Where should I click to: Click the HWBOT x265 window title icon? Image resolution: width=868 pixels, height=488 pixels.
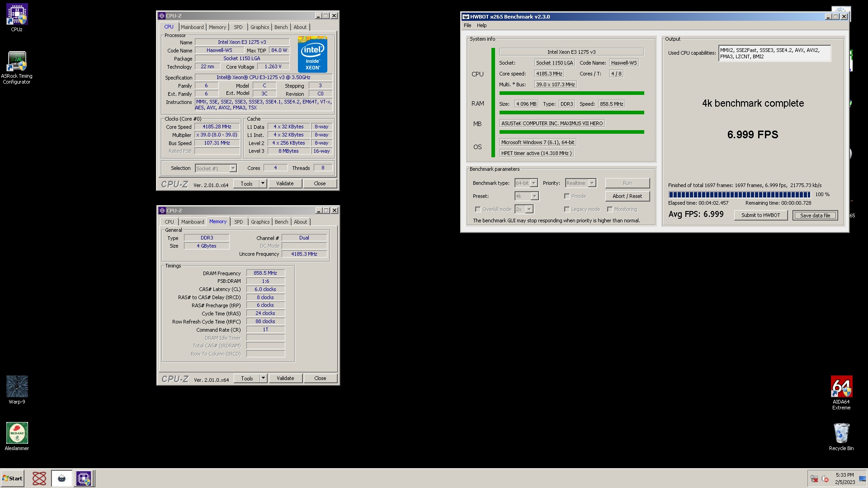(466, 17)
